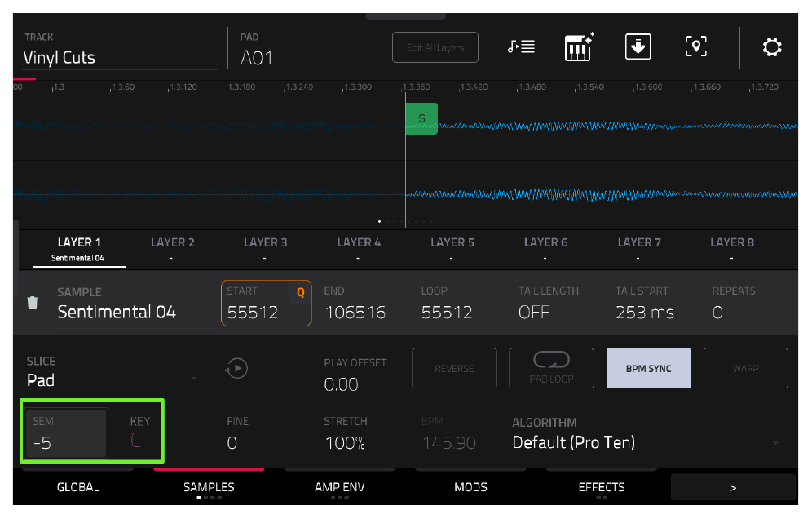Open the track list view icon
Viewport: 812px width, 519px height.
tap(521, 47)
